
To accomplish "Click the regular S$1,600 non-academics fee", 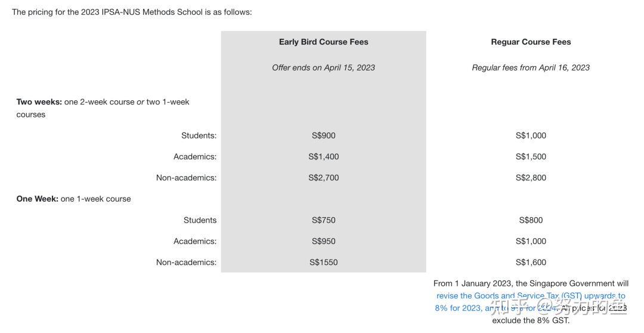I will [531, 263].
